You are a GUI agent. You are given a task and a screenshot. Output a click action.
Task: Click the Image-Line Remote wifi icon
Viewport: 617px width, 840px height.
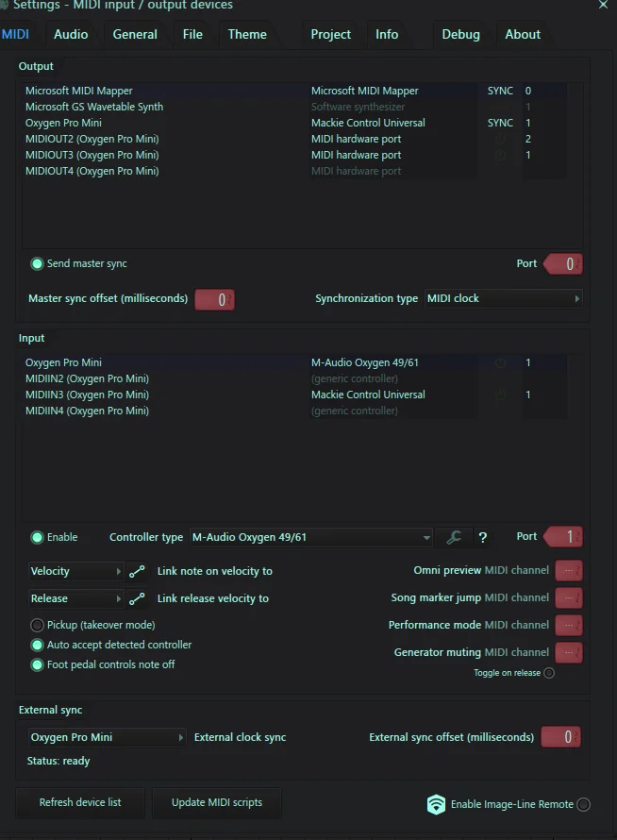tap(436, 804)
